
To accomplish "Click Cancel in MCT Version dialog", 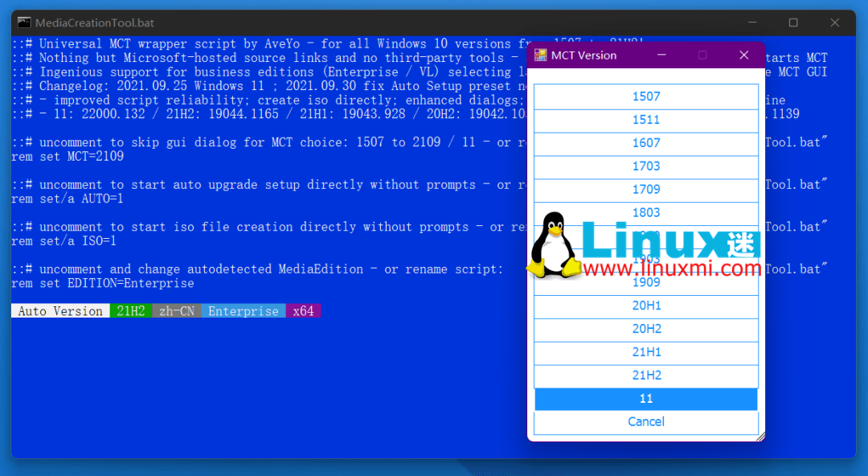I will coord(646,422).
